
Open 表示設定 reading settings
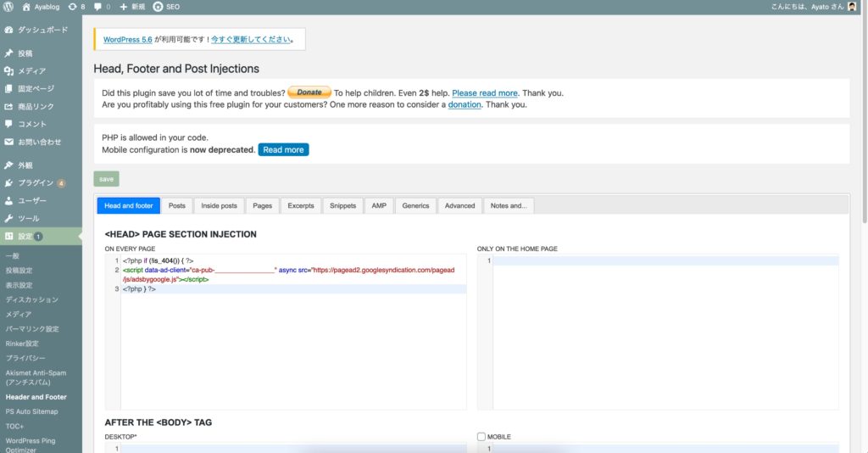tap(19, 285)
